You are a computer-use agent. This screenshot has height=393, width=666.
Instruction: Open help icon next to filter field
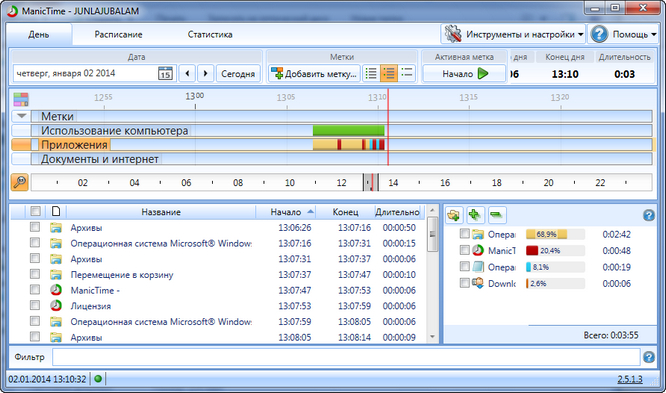[649, 357]
